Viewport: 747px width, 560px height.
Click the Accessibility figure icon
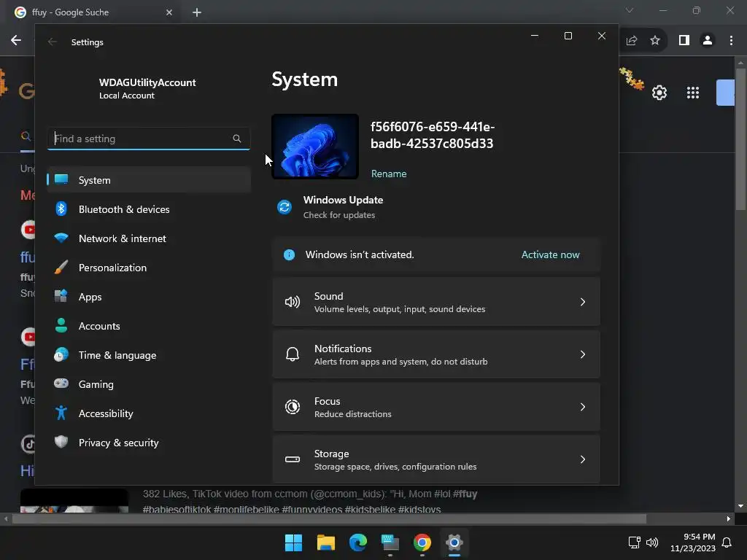coord(61,413)
